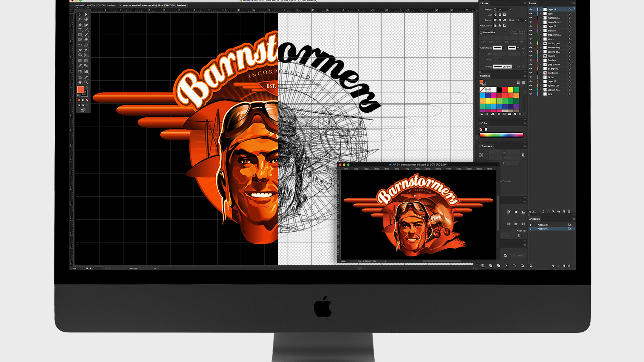Select the dk brgndy layer row

551,69
